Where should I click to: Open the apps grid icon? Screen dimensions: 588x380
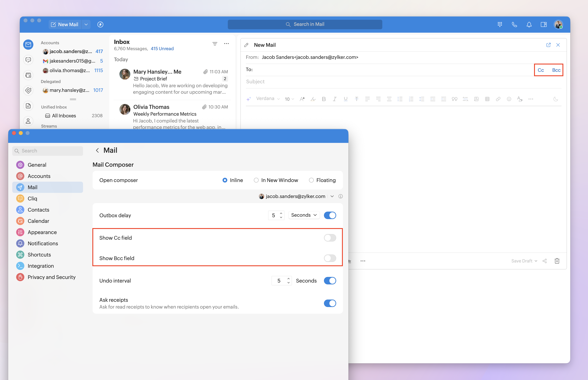pyautogui.click(x=500, y=24)
